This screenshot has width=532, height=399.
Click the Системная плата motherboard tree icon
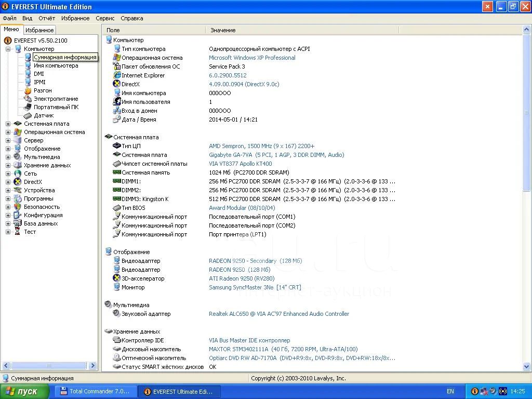(x=18, y=124)
